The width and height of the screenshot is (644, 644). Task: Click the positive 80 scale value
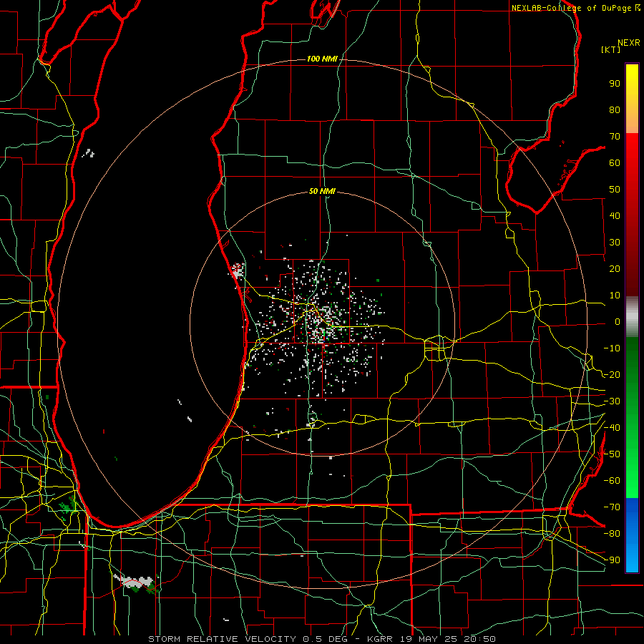pos(615,110)
